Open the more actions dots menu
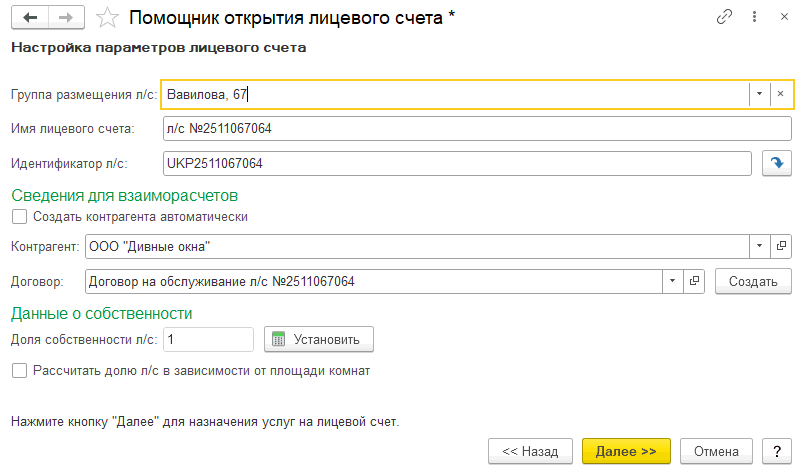The height and width of the screenshot is (472, 804). click(x=752, y=17)
